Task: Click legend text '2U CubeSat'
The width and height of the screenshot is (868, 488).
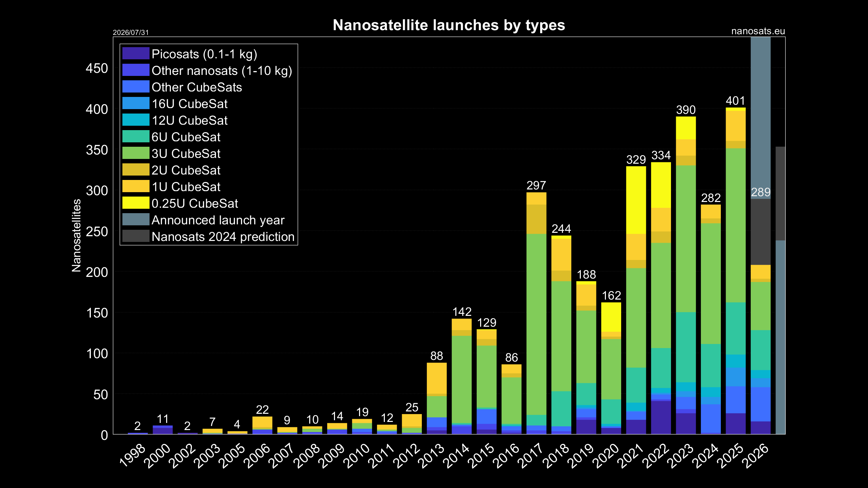Action: tap(186, 170)
